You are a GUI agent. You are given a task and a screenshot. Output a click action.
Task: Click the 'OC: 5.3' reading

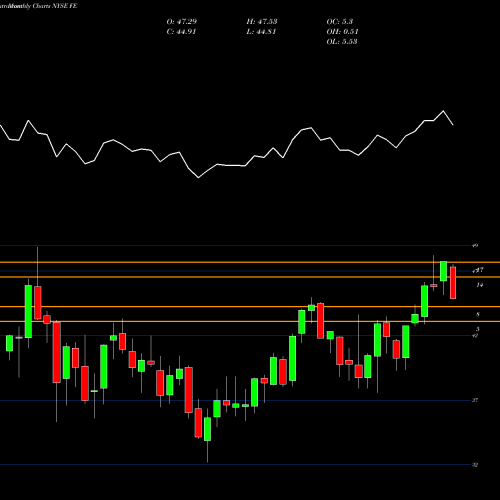[x=340, y=22]
